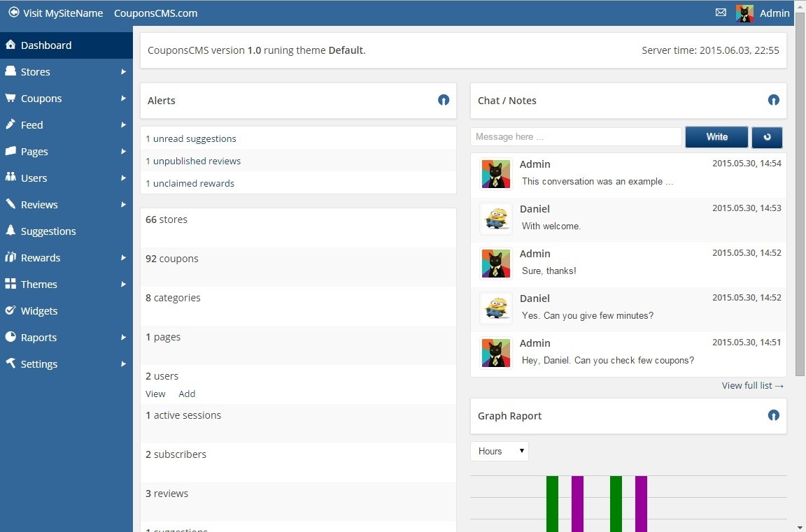Click into the Message here input field

(x=576, y=137)
